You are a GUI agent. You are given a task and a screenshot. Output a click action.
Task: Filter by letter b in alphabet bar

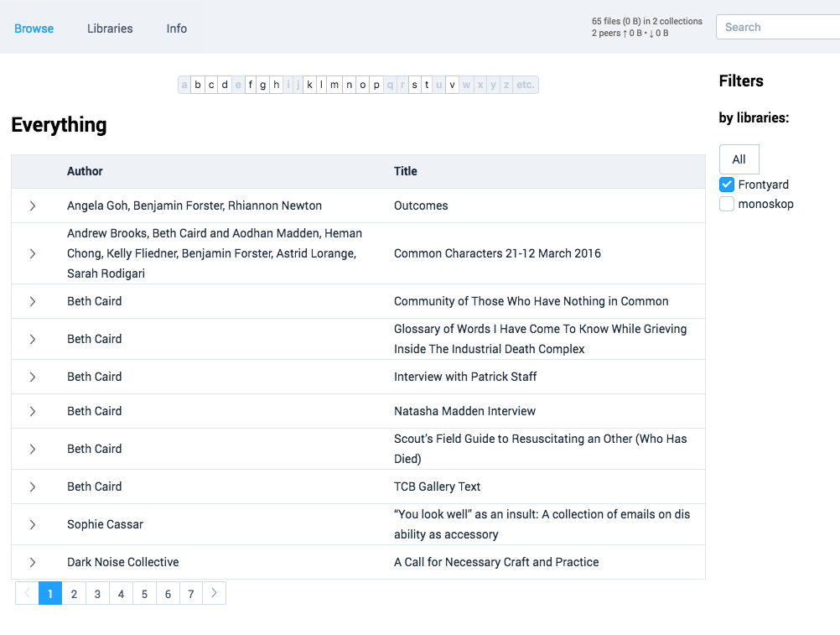pyautogui.click(x=198, y=85)
